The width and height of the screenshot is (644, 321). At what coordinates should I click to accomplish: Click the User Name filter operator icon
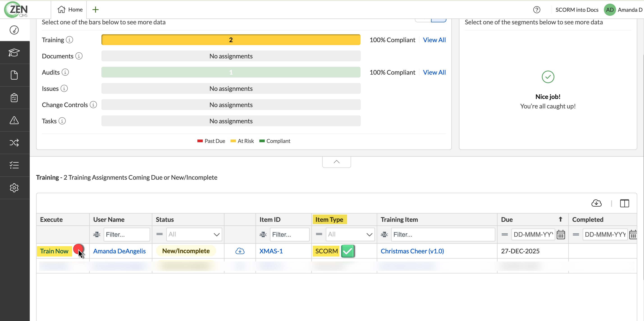[97, 235]
